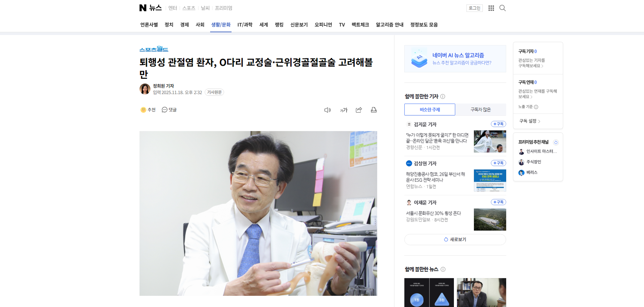Switch to the 구독자 많은 tab
Image resolution: width=644 pixels, height=307 pixels.
[480, 110]
